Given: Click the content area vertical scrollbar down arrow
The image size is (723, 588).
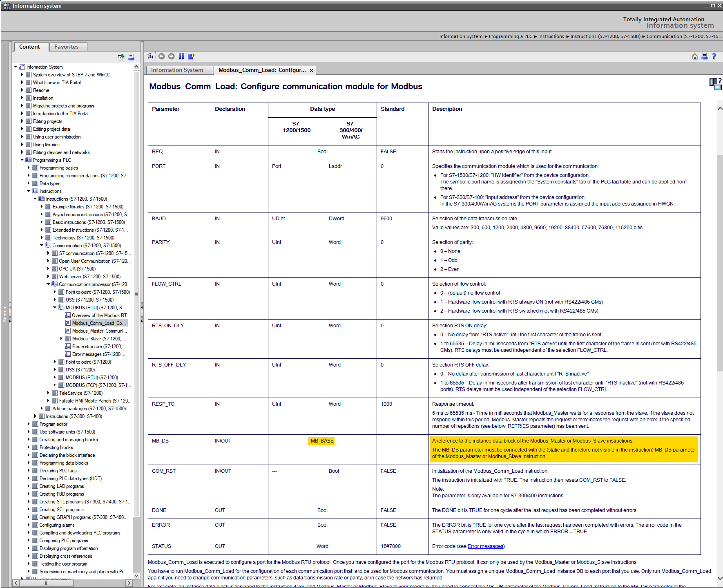Looking at the screenshot, I should coord(720,578).
